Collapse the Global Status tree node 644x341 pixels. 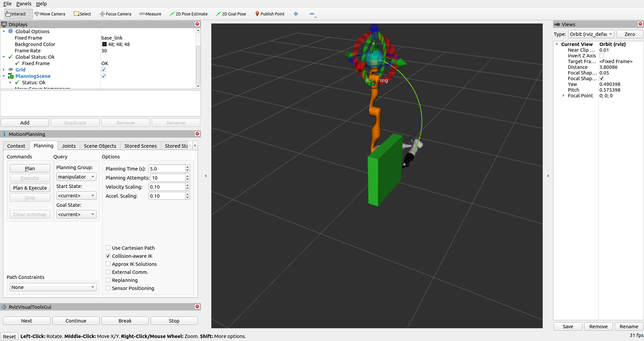(4, 57)
